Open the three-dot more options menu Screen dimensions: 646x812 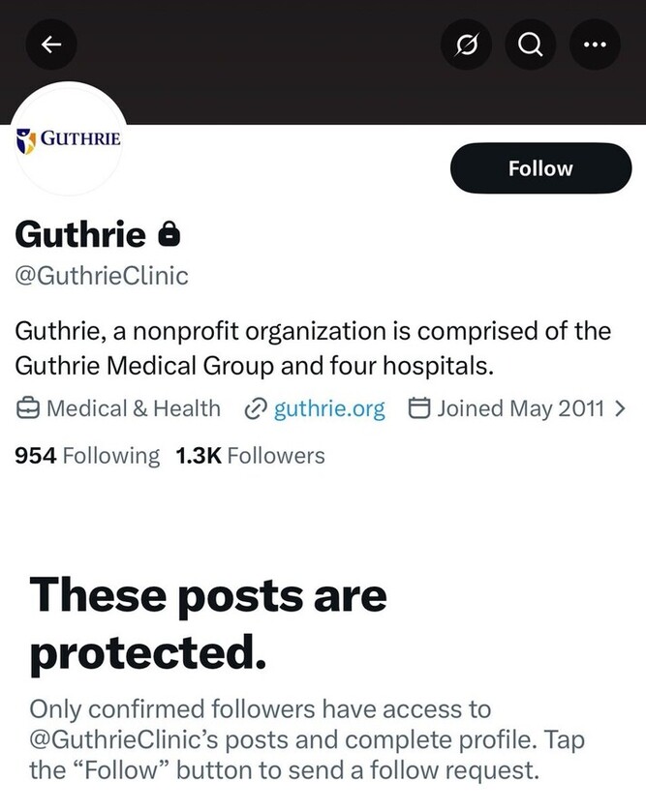pos(595,45)
